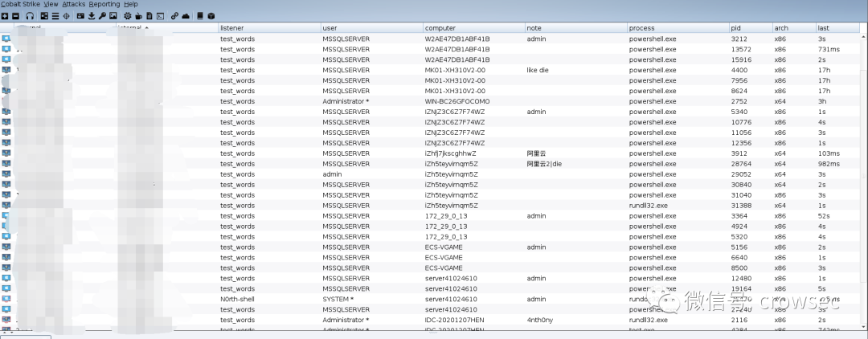Sort by the computer column header
Image resolution: width=868 pixels, height=339 pixels.
(x=474, y=27)
